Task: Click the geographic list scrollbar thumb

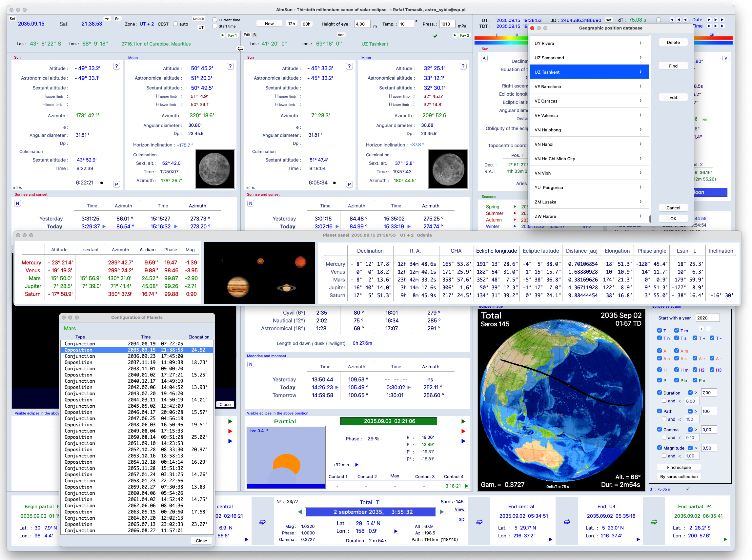Action: [x=650, y=219]
